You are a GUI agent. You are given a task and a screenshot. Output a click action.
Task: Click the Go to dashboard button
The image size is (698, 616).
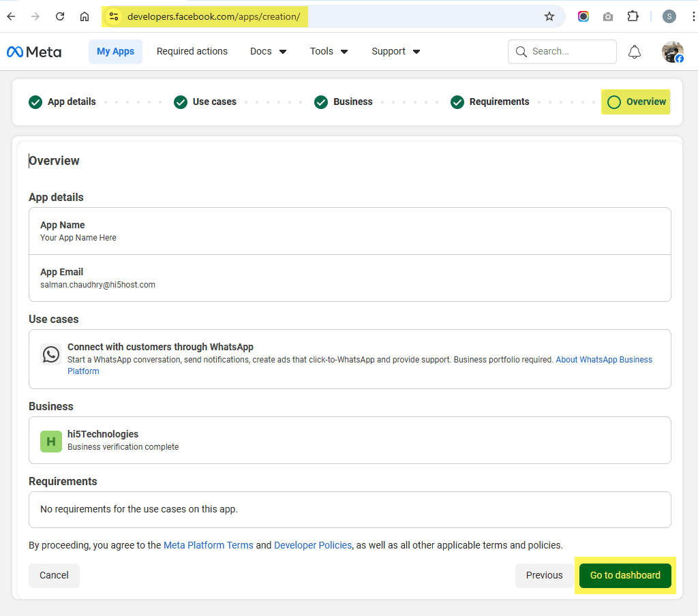point(624,575)
